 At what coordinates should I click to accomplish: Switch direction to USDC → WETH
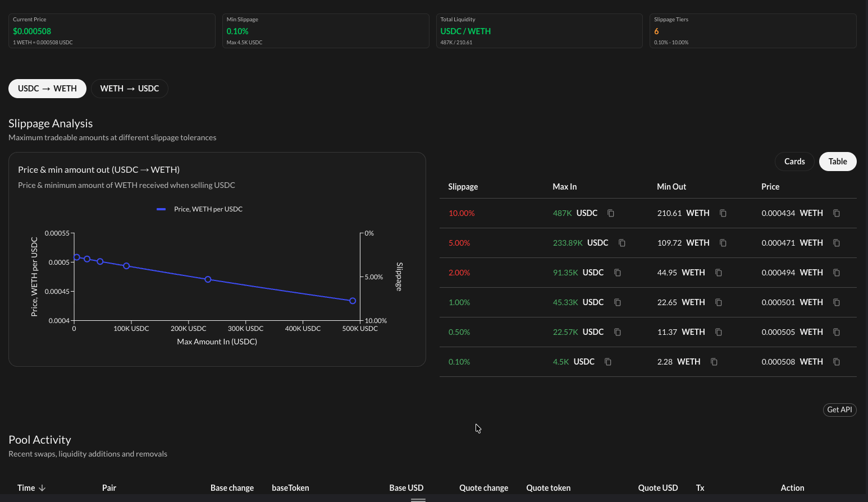47,89
